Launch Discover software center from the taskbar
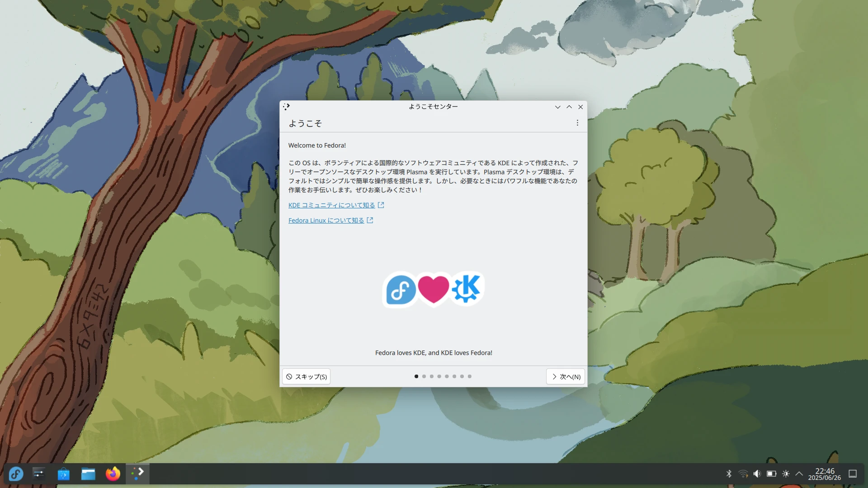 (x=63, y=474)
